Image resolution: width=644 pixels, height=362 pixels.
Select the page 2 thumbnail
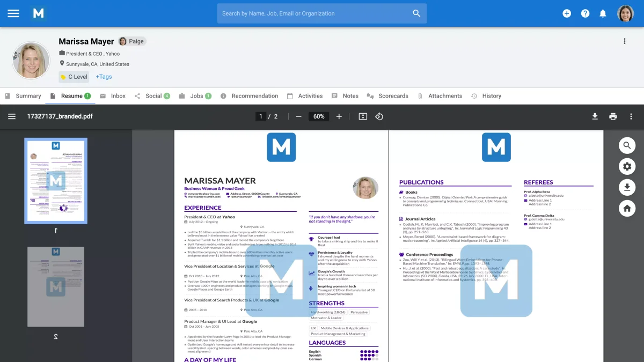tap(56, 286)
